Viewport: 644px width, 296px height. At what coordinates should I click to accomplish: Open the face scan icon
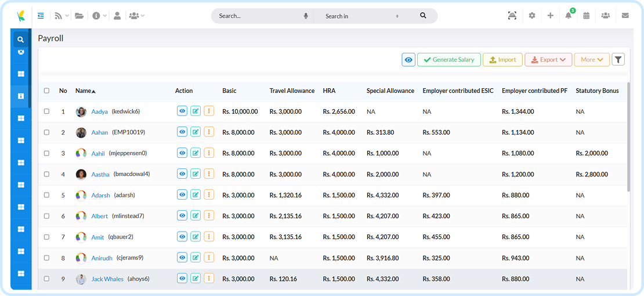coord(512,16)
